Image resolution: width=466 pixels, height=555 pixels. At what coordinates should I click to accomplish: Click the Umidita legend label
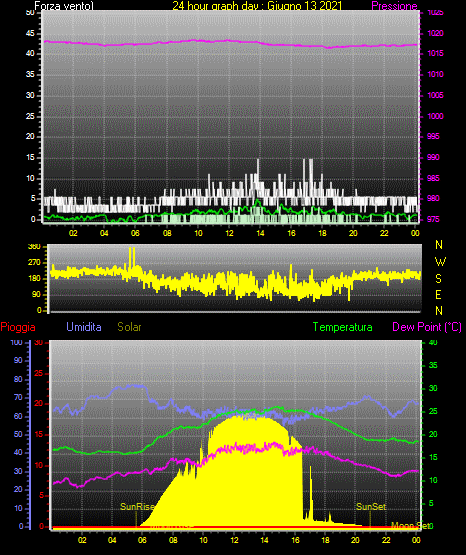(x=84, y=327)
